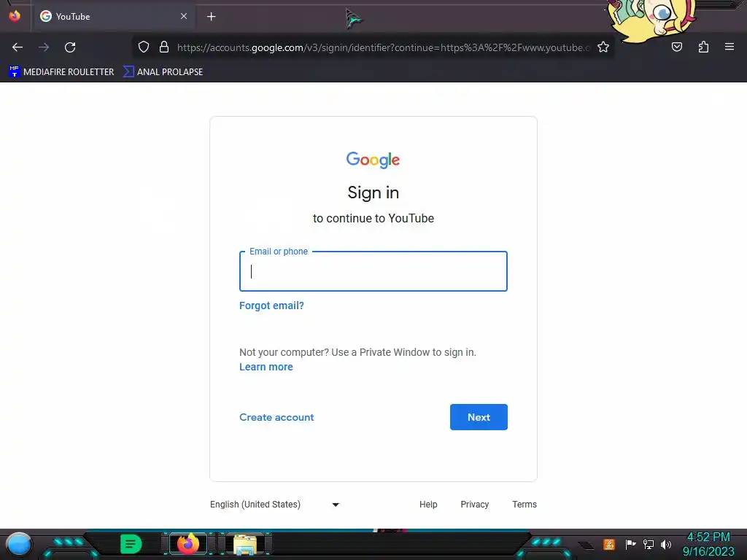The width and height of the screenshot is (747, 560).
Task: Click the padlock site info icon
Action: click(x=164, y=47)
